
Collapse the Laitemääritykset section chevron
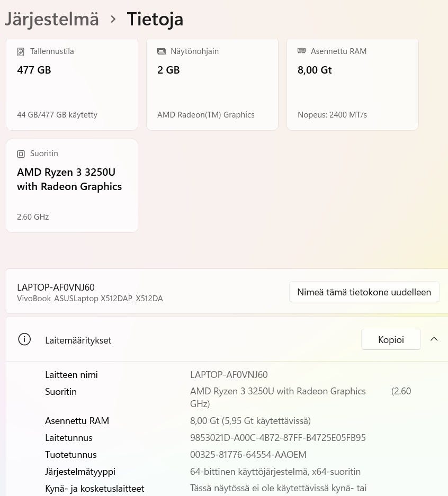click(x=434, y=339)
